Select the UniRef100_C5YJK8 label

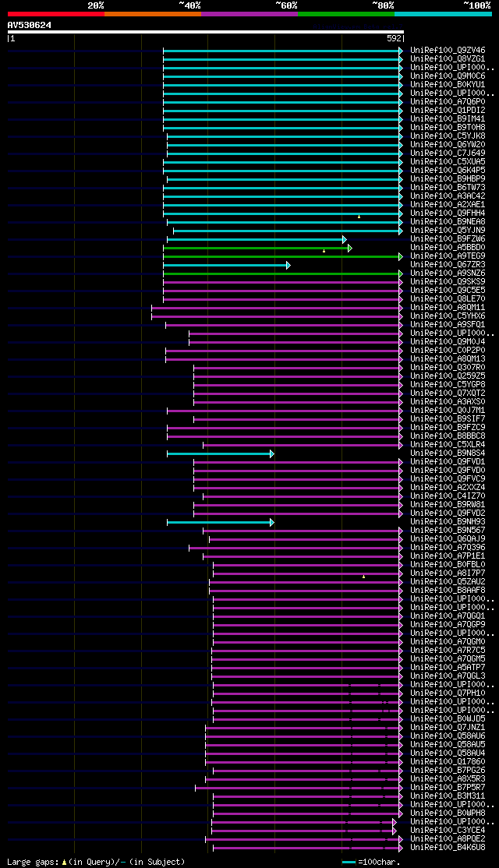[448, 136]
